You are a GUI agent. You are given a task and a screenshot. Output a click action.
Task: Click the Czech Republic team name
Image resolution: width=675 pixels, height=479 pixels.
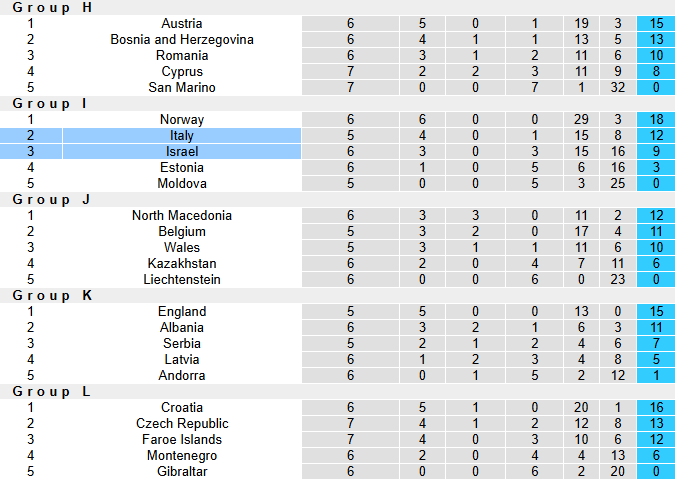click(181, 423)
